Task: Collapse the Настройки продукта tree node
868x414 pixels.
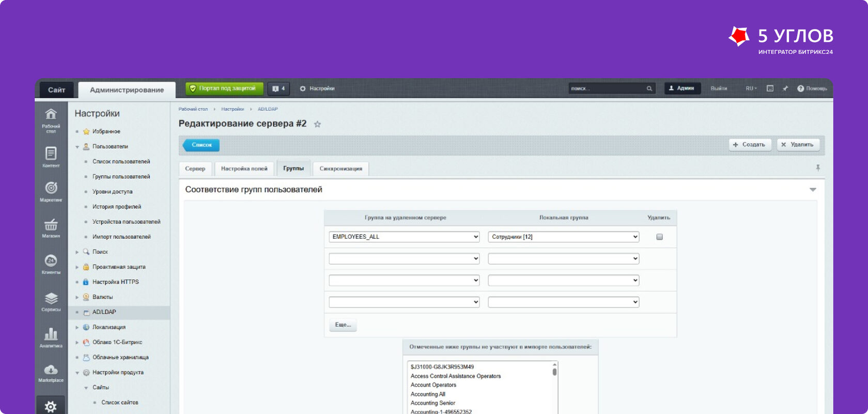Action: click(x=77, y=373)
